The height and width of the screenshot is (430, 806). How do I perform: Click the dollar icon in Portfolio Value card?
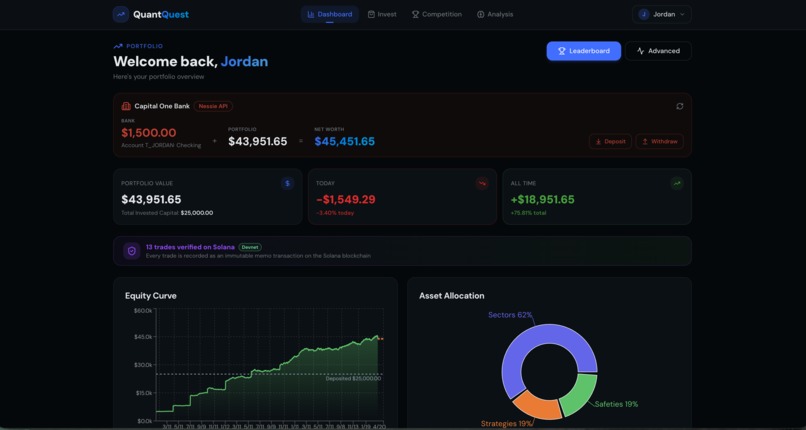[x=288, y=183]
